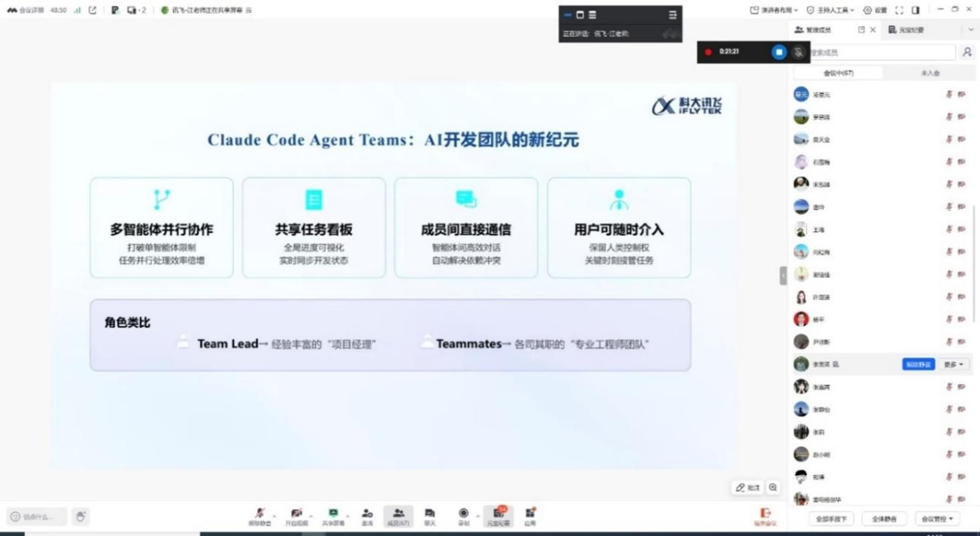Toggle the microphone of the second member in the list
This screenshot has width=980, height=536.
click(949, 117)
